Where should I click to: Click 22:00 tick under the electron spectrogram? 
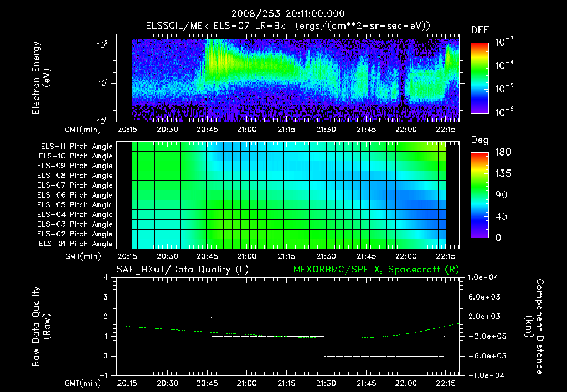coord(406,130)
